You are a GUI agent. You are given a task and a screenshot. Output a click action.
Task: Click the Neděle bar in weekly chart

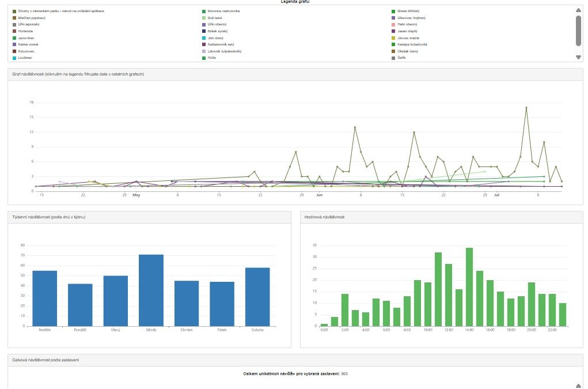[x=44, y=298]
